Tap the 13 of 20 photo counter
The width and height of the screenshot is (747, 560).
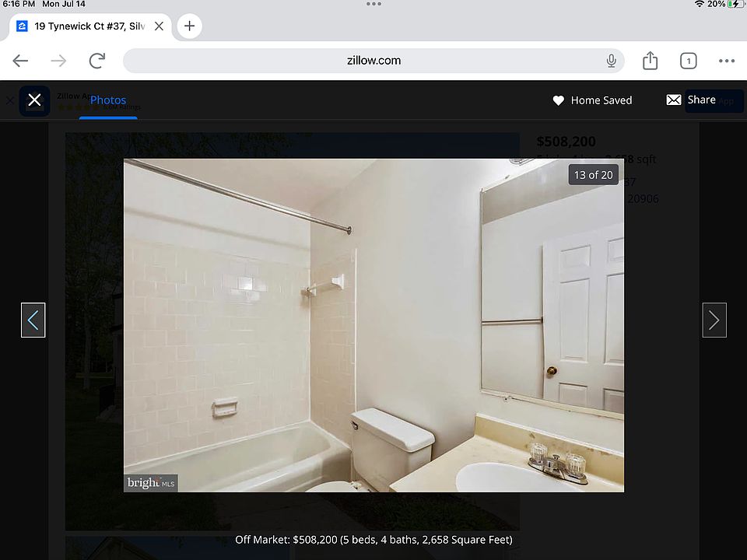pyautogui.click(x=593, y=175)
